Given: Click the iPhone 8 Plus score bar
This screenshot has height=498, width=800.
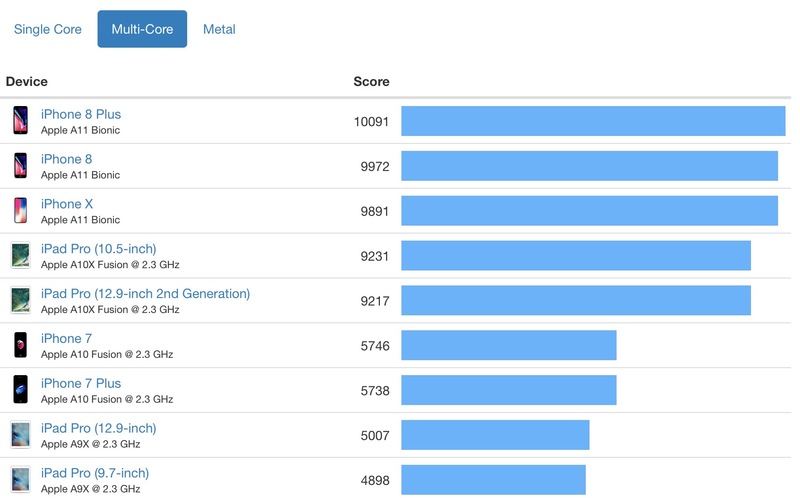Looking at the screenshot, I should tap(593, 121).
